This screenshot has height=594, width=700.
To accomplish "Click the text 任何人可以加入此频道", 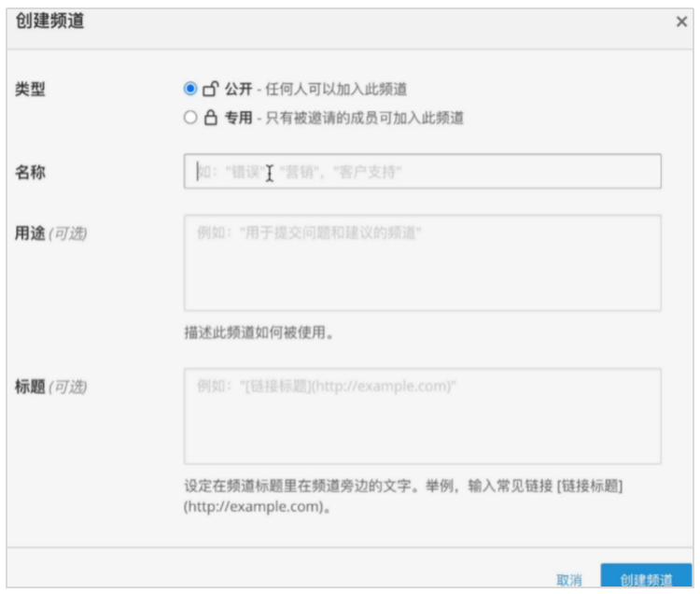I will coord(338,90).
